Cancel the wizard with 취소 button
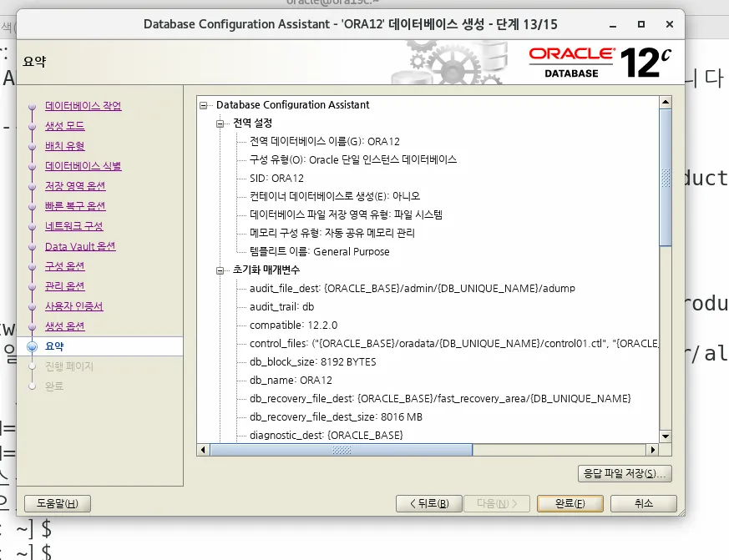The image size is (729, 560). coord(644,503)
